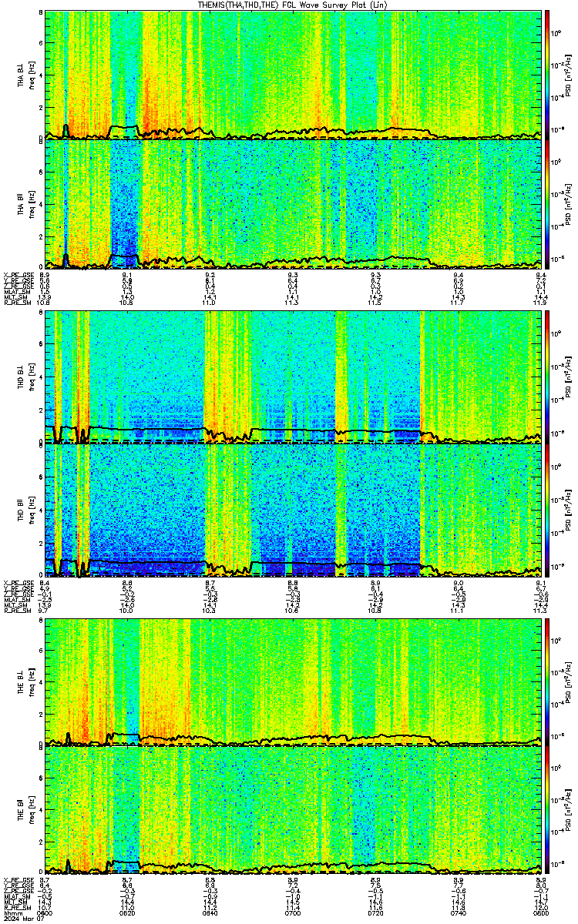Click the 0640 time tick label

210,912
